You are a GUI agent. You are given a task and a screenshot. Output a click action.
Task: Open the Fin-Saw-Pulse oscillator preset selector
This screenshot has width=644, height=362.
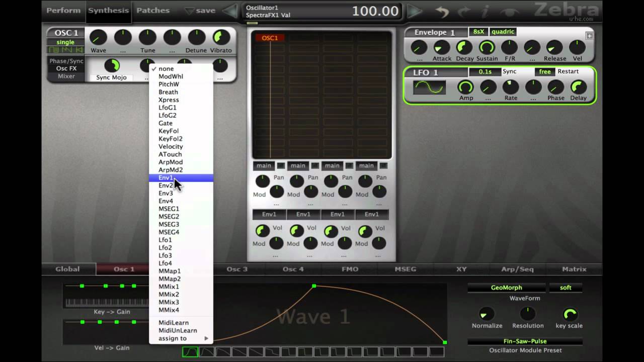(x=525, y=341)
